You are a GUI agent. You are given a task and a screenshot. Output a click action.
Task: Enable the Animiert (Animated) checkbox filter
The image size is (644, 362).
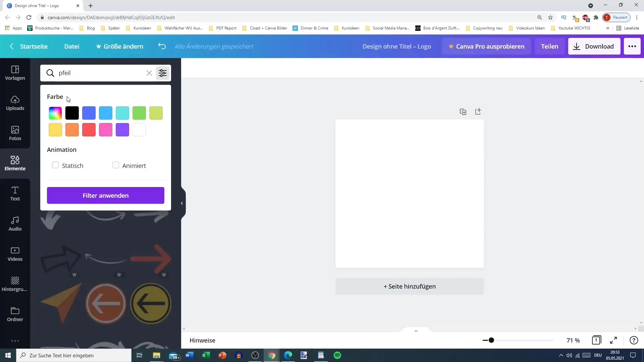(x=116, y=165)
